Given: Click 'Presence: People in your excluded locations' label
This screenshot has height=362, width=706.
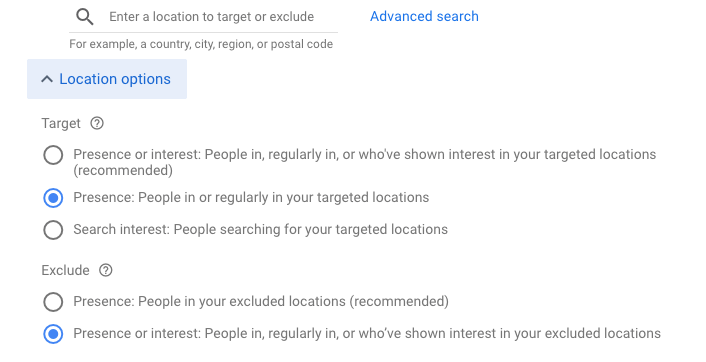Looking at the screenshot, I should tap(261, 301).
